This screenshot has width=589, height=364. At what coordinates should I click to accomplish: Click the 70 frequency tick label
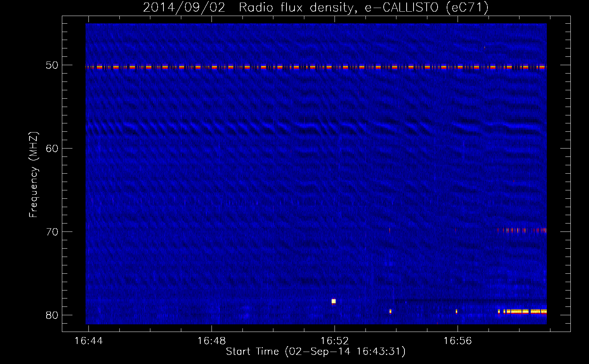[x=52, y=232]
